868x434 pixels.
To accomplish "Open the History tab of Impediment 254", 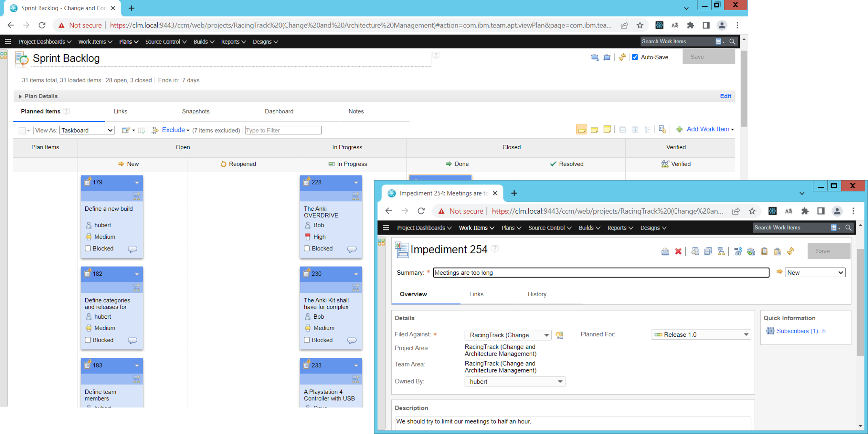I will click(x=537, y=294).
